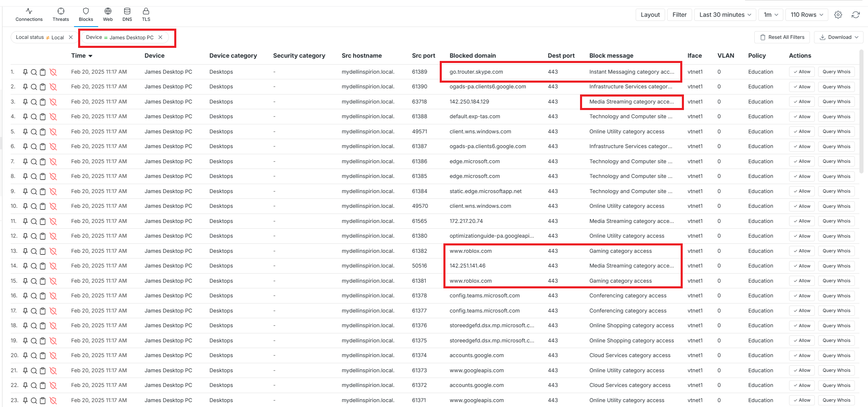Open the Last 30 minutes time range dropdown
The image size is (868, 407).
(725, 15)
